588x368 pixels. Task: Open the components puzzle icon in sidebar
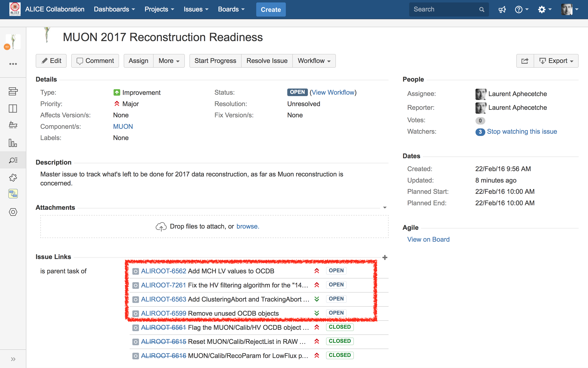[13, 178]
